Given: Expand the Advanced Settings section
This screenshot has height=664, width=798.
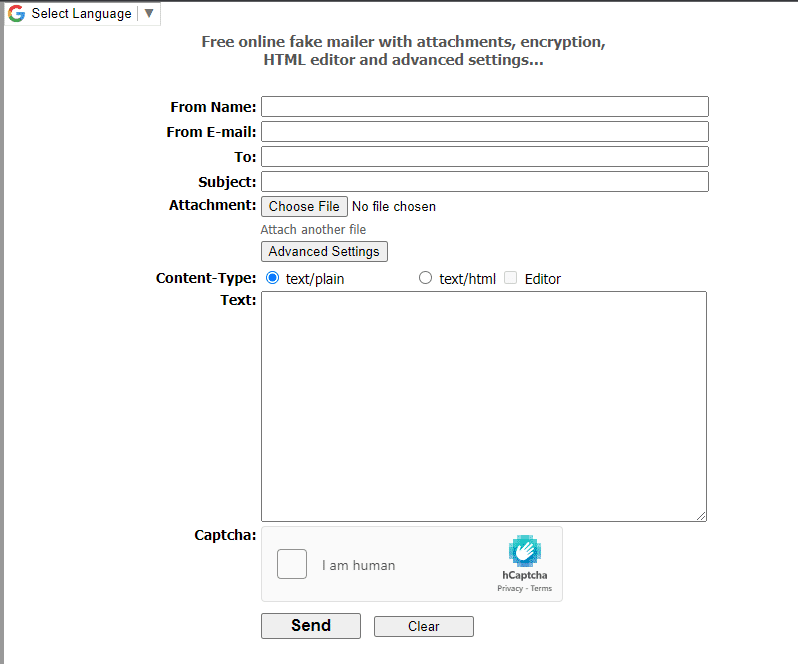Looking at the screenshot, I should pos(324,251).
